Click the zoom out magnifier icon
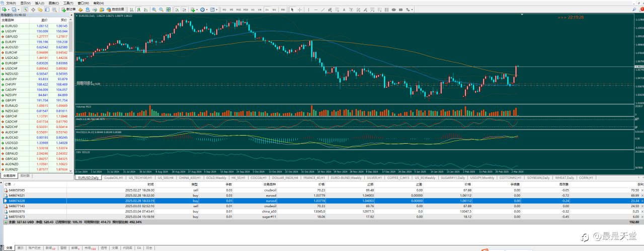This screenshot has width=644, height=251. [161, 9]
